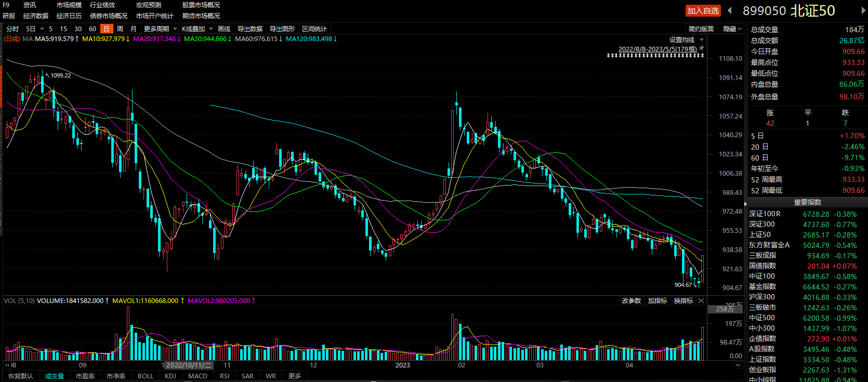Hide the right side panel
Image resolution: width=868 pixels, height=382 pixels.
(732, 29)
